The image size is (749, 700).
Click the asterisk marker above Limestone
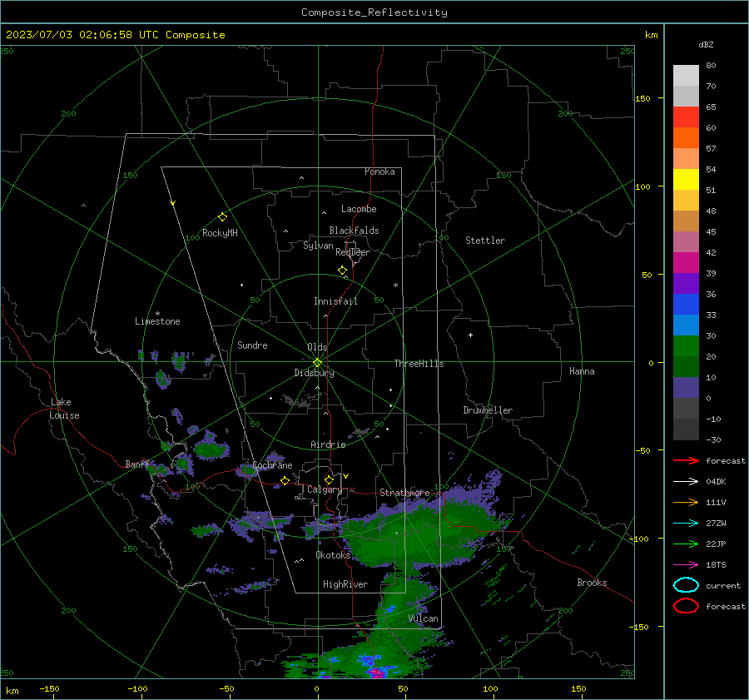point(157,314)
